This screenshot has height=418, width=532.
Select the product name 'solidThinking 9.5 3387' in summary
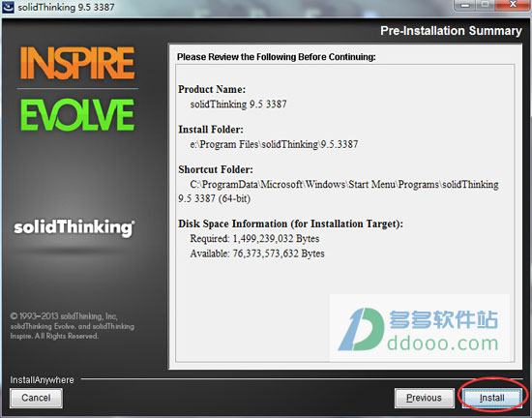coord(238,104)
